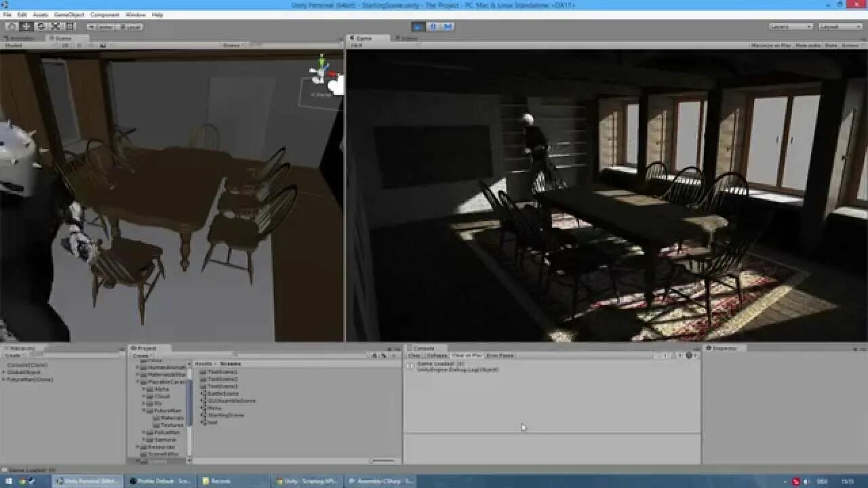This screenshot has width=868, height=488.
Task: Adjust the Project icon size slider
Action: [x=382, y=461]
